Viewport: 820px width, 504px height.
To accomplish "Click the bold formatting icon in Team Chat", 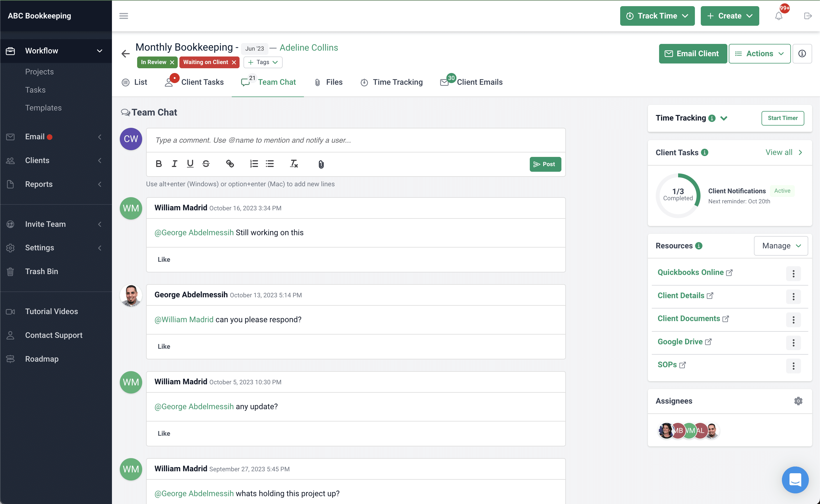I will tap(159, 164).
